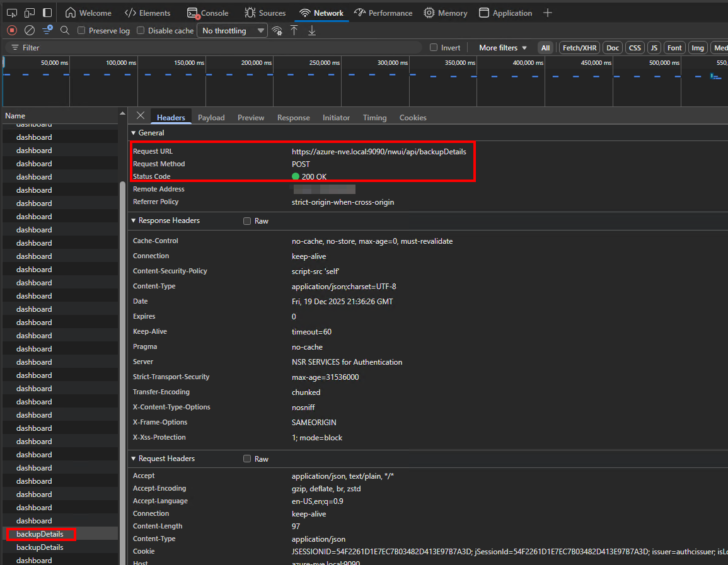Check the Disable cache option
Screen dimensions: 728x565
coord(141,30)
